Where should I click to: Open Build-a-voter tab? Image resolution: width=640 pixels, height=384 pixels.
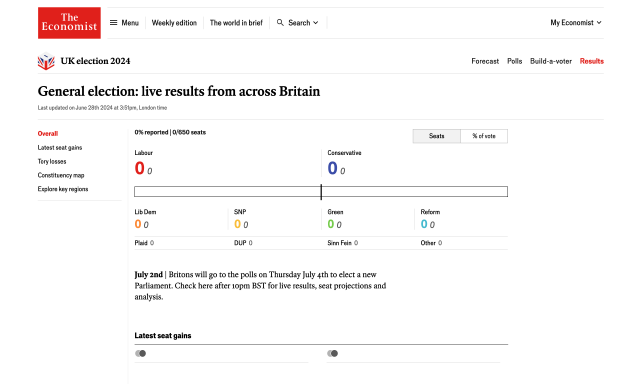551,61
